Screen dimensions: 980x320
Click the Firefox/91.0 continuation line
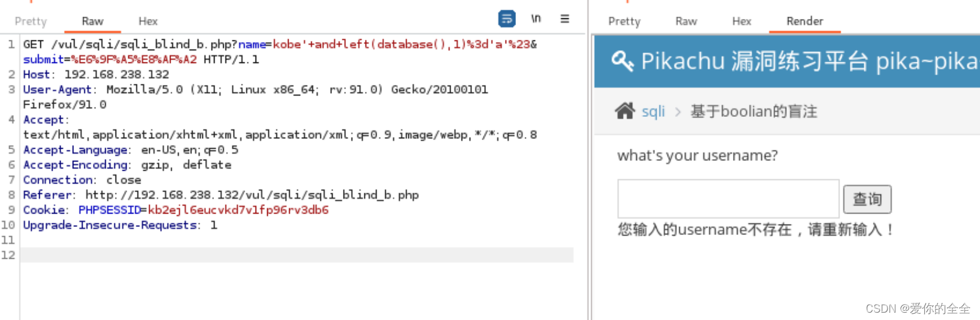pos(65,105)
